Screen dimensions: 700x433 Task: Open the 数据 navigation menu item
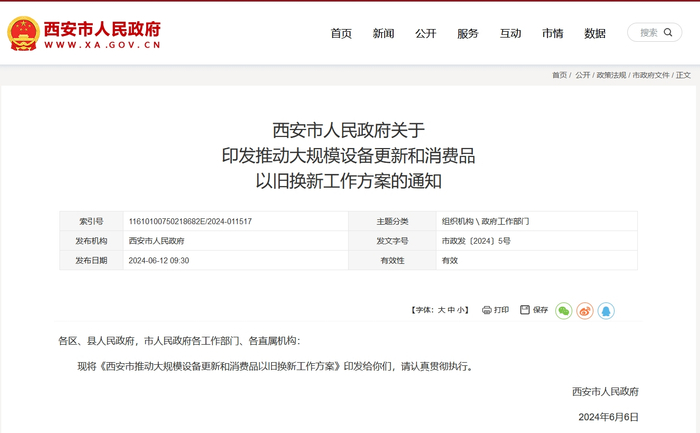[595, 33]
